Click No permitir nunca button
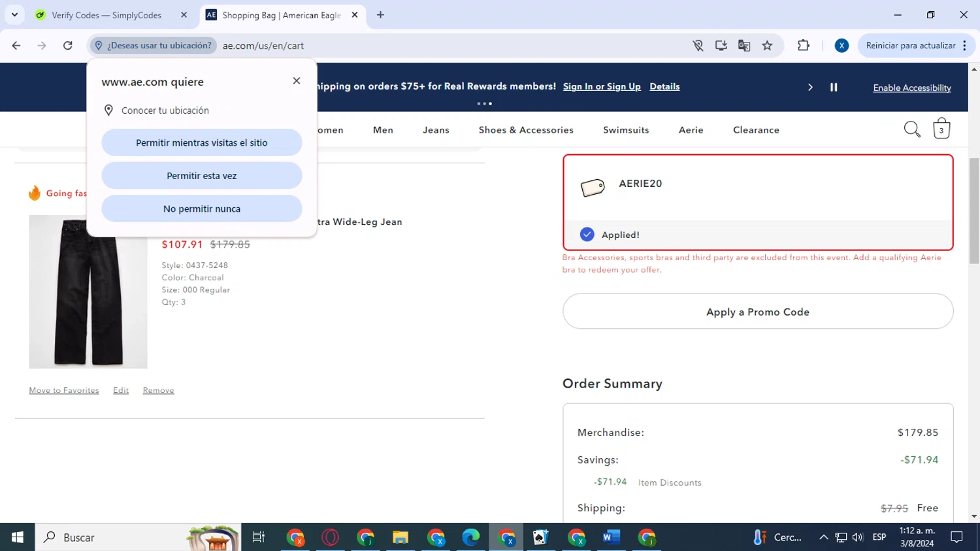This screenshot has width=980, height=551. pyautogui.click(x=202, y=209)
